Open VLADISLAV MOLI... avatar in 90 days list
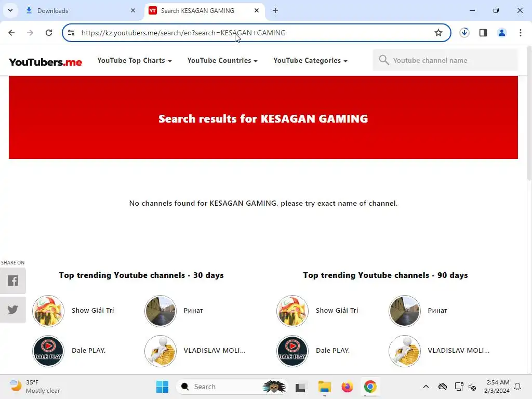This screenshot has width=532, height=399. (404, 351)
